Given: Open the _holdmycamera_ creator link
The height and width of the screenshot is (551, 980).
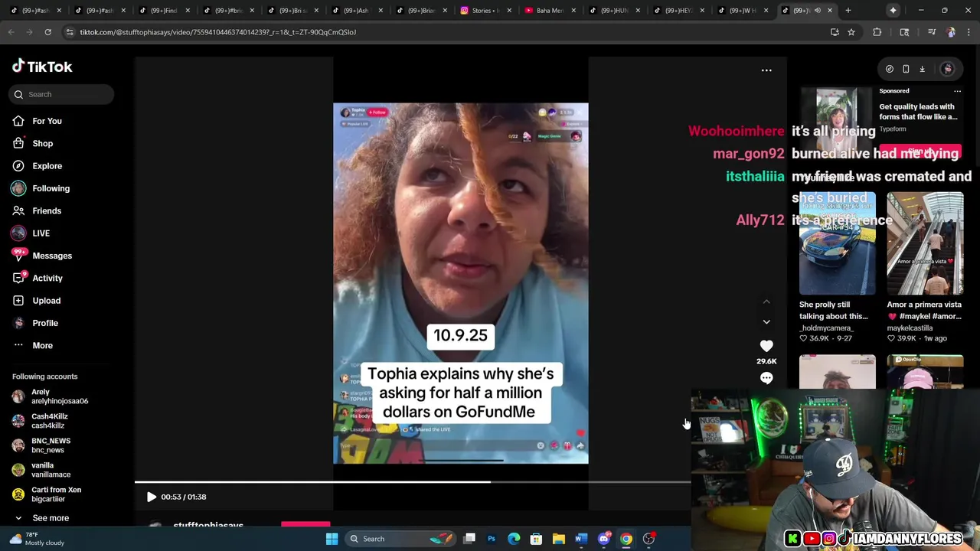Looking at the screenshot, I should pyautogui.click(x=826, y=328).
